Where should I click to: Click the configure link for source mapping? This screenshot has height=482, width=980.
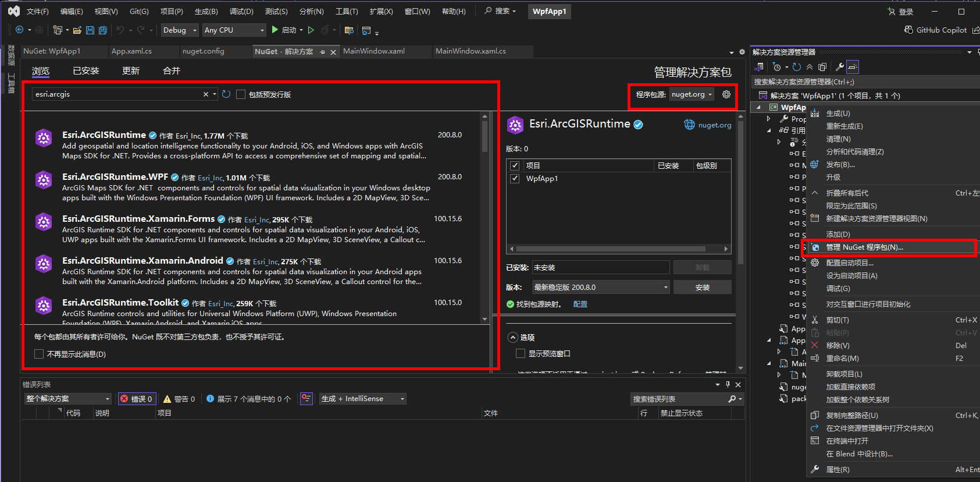580,304
